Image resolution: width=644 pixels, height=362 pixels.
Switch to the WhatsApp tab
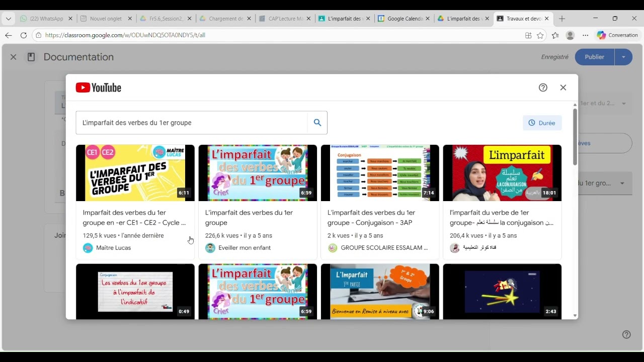click(x=46, y=19)
